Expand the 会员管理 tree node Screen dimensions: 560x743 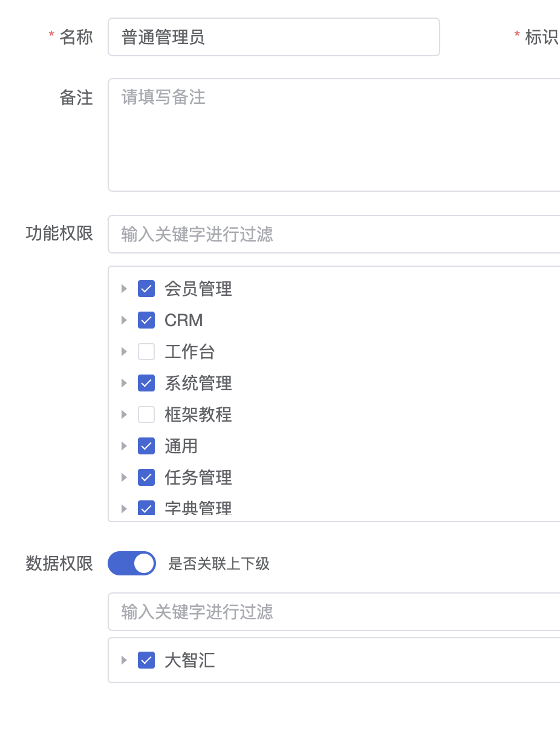click(123, 289)
